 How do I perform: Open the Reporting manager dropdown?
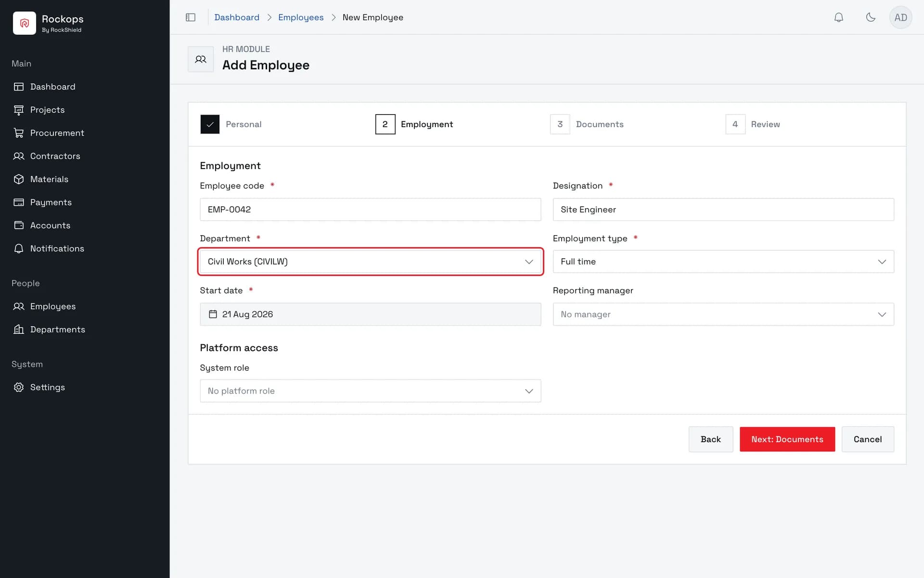click(723, 314)
